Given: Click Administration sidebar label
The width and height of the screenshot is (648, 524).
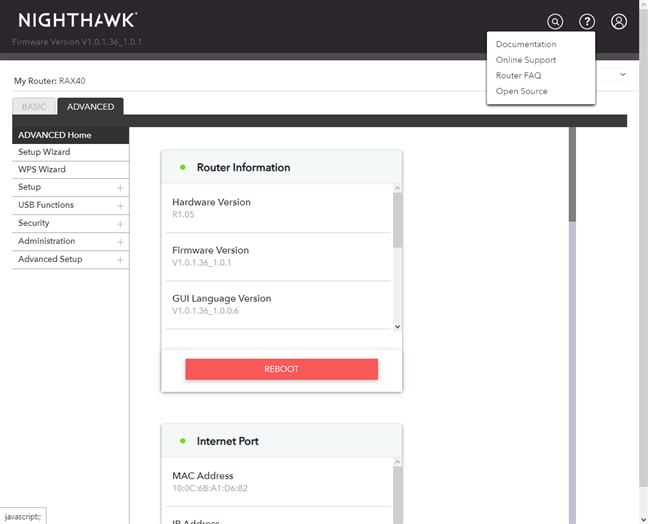Looking at the screenshot, I should [47, 241].
